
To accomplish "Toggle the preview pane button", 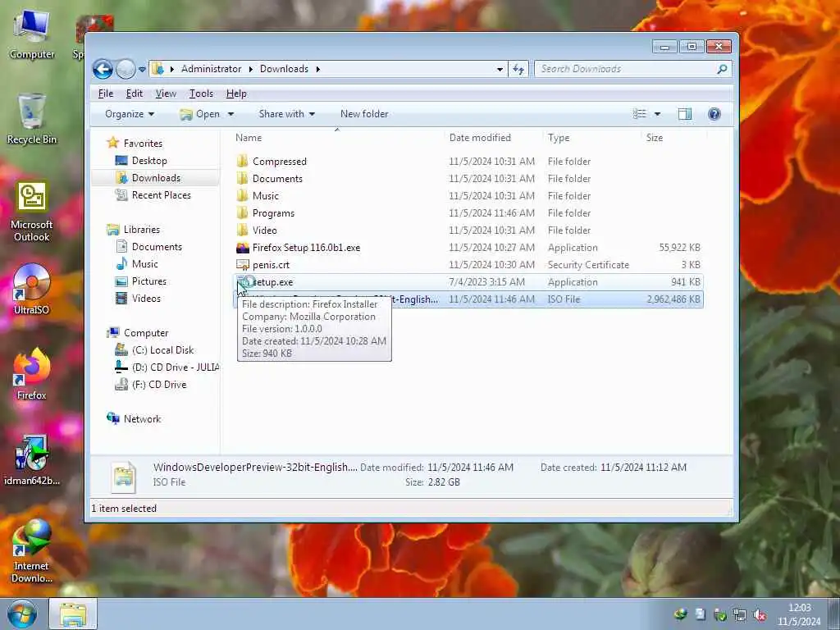I will coord(685,113).
